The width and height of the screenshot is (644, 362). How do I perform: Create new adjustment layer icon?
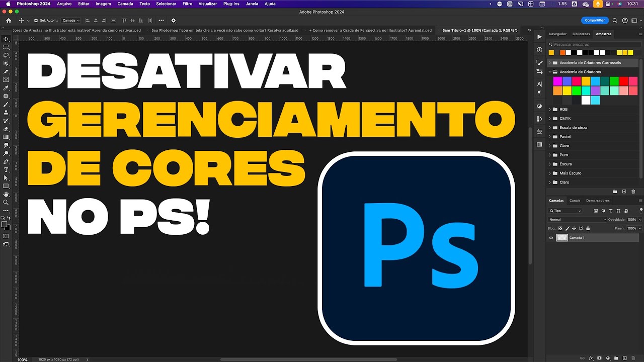pyautogui.click(x=608, y=358)
